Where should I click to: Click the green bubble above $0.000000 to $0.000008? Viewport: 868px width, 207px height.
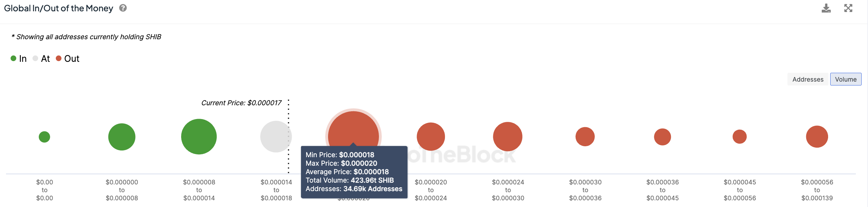(x=122, y=137)
